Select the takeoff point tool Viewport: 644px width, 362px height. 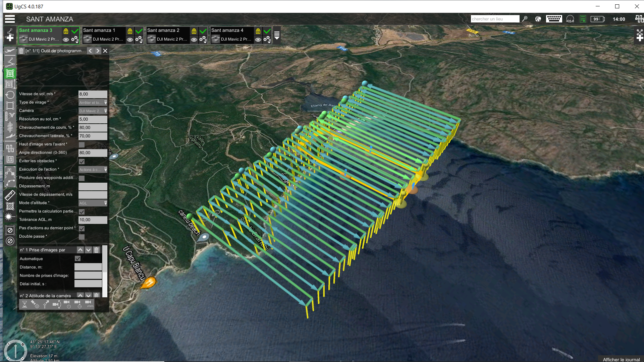tap(10, 51)
